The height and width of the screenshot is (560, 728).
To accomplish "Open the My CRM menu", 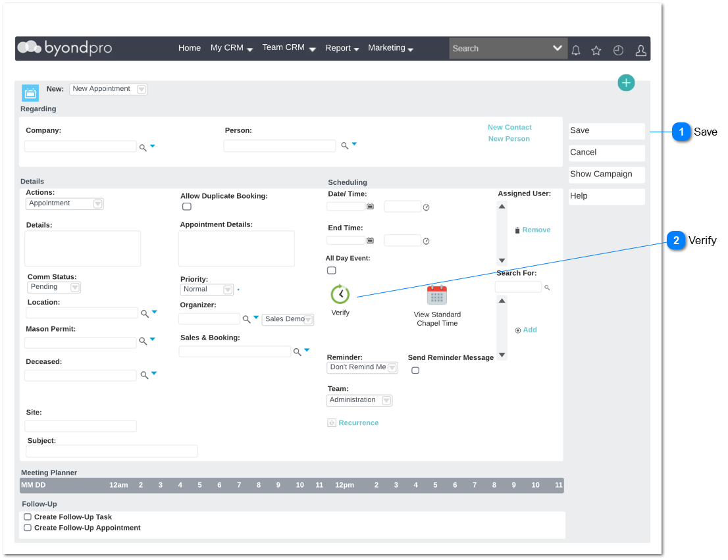I will tap(231, 48).
